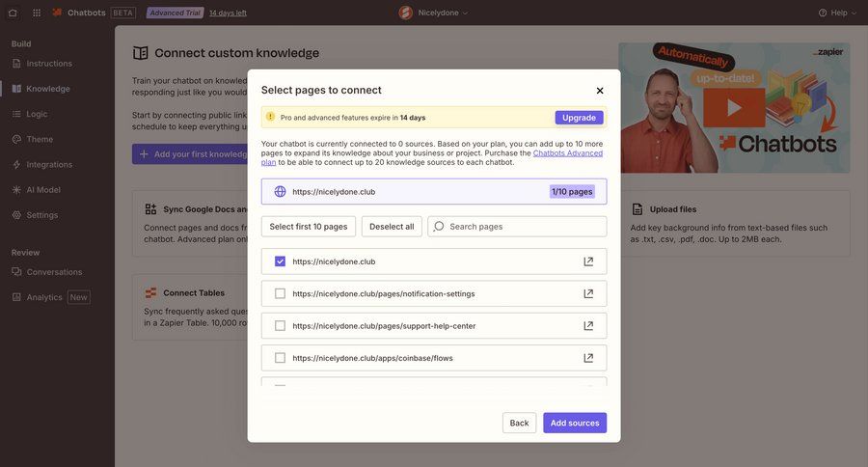Check the support-help-center page checkbox
This screenshot has width=868, height=467.
coord(280,326)
